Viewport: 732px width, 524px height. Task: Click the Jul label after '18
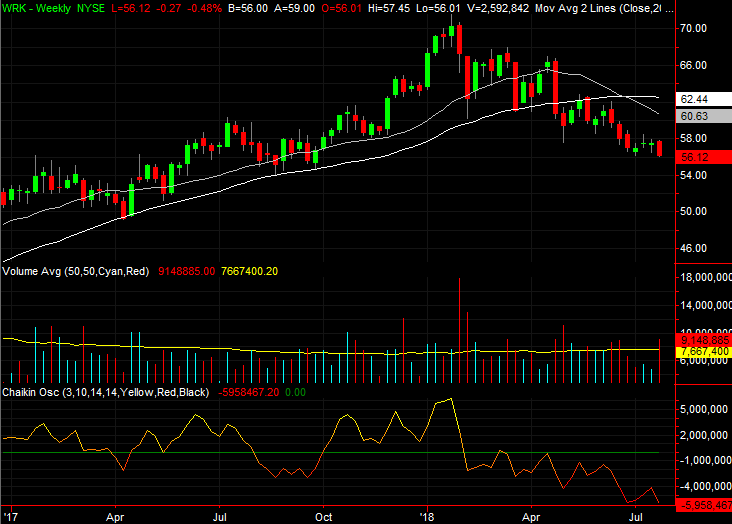click(635, 517)
